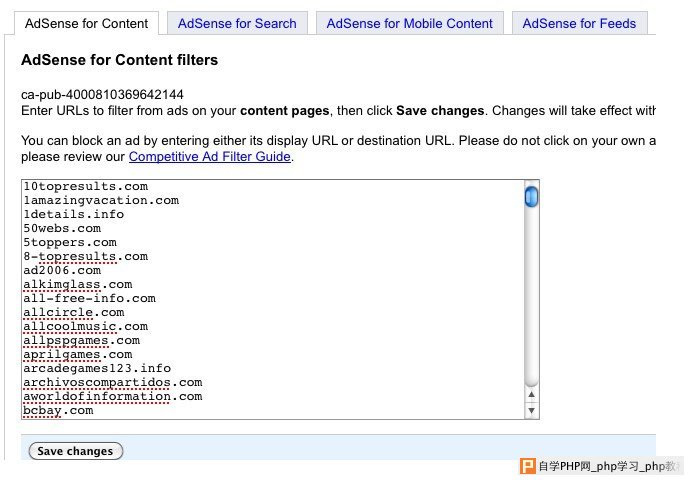Place cursor on arcadegames123.info line

(97, 368)
